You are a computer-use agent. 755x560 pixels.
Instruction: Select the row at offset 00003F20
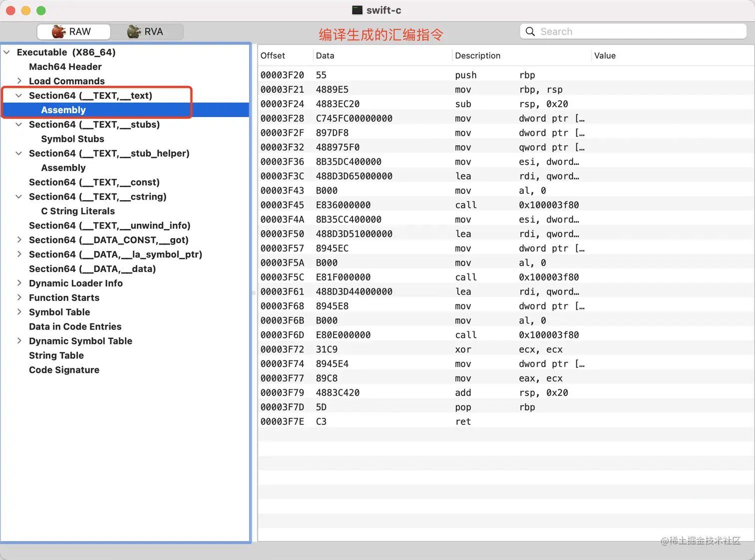point(505,75)
